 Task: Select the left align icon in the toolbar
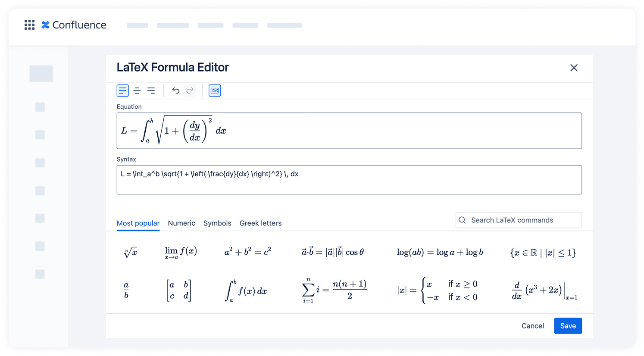123,90
